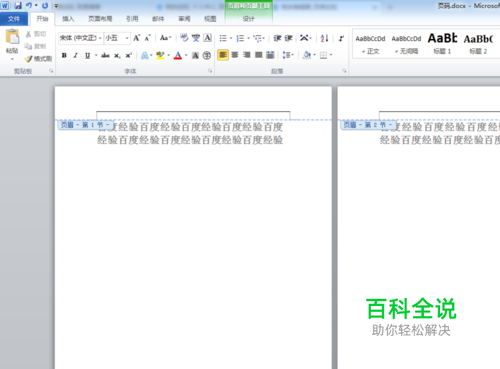This screenshot has width=500, height=369.
Task: Click the 页眉 - 第 1 节 header label
Action: [86, 125]
